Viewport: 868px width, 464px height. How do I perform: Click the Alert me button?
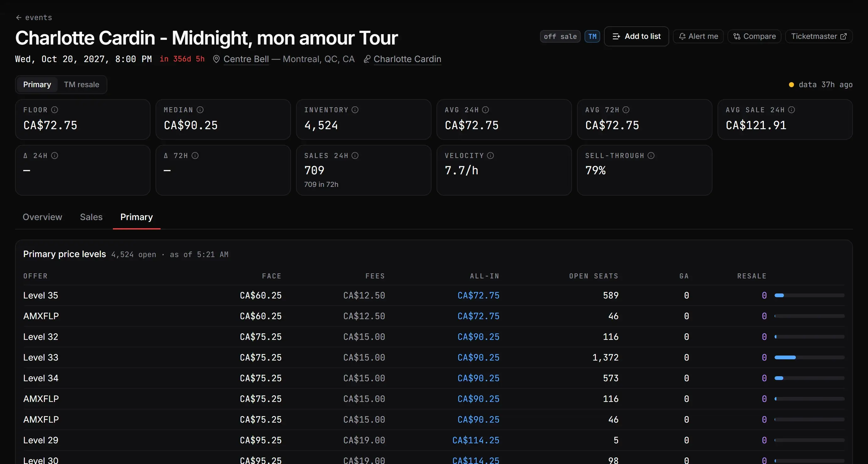point(698,36)
